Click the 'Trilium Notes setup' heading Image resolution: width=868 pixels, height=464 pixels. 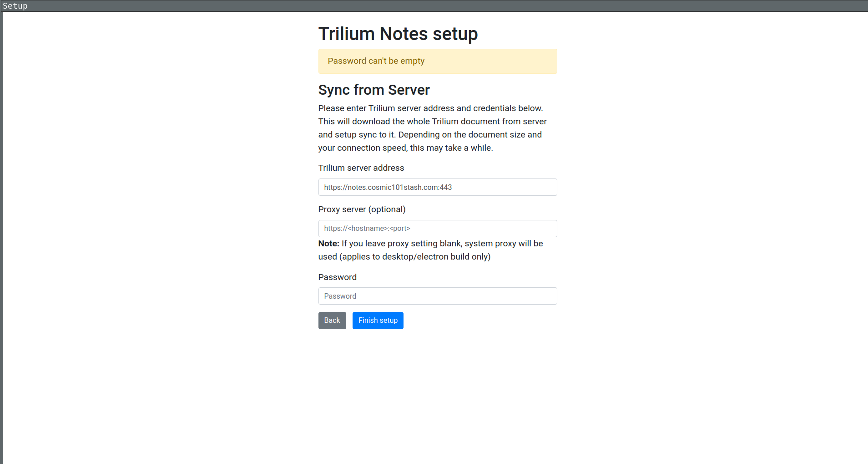pos(398,34)
